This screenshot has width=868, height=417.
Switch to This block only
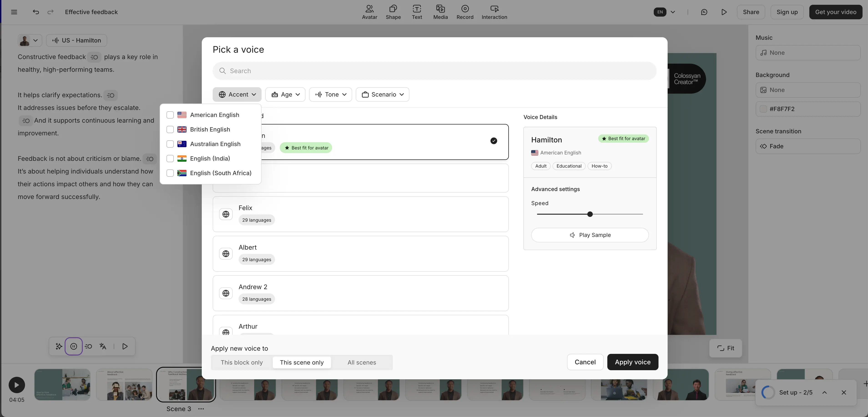[242, 362]
